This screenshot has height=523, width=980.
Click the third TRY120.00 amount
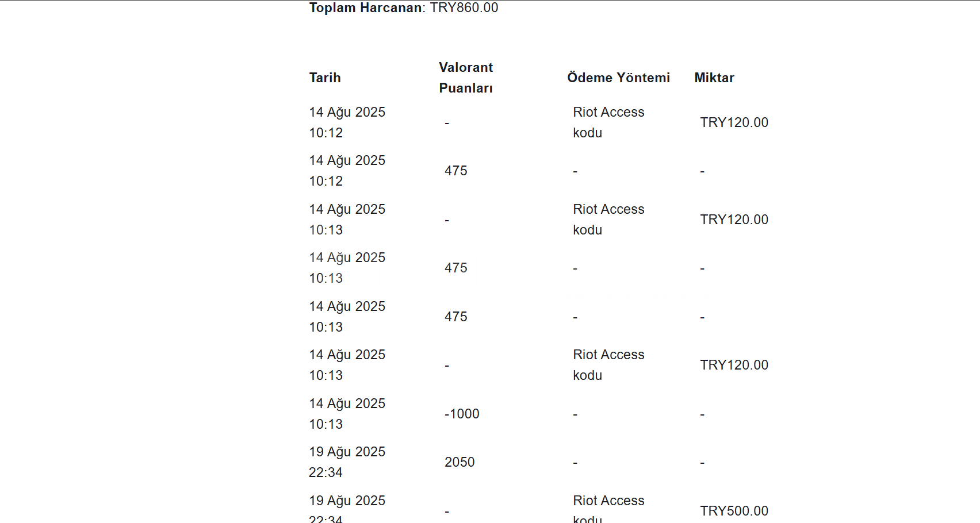coord(734,365)
